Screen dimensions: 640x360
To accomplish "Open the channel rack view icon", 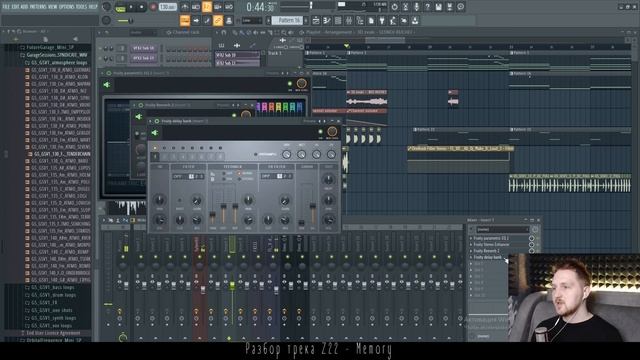I will pyautogui.click(x=338, y=20).
